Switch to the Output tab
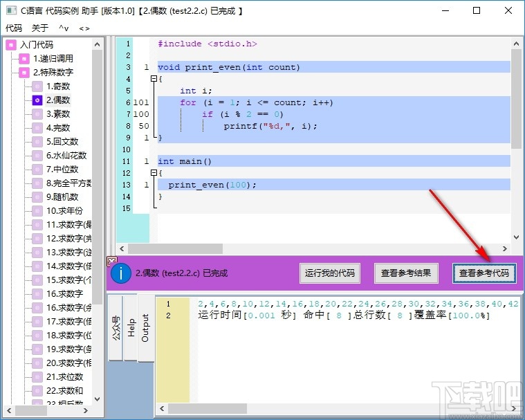Image resolution: width=525 pixels, height=420 pixels. (x=146, y=328)
